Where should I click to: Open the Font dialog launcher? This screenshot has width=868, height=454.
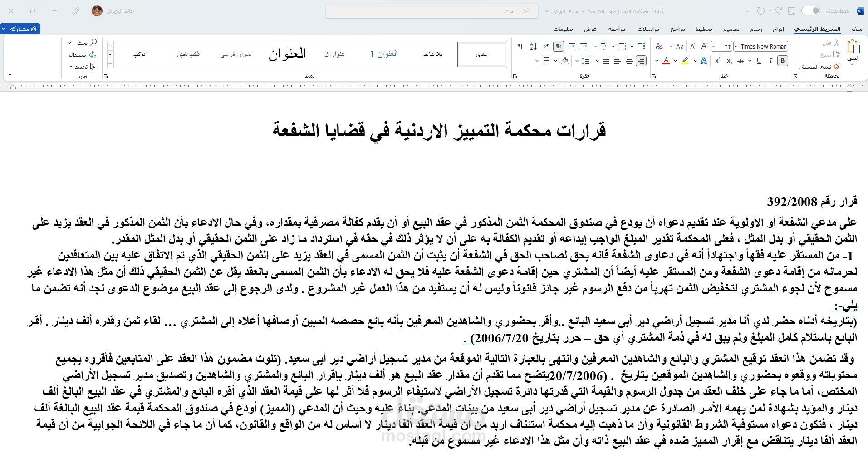pyautogui.click(x=654, y=76)
